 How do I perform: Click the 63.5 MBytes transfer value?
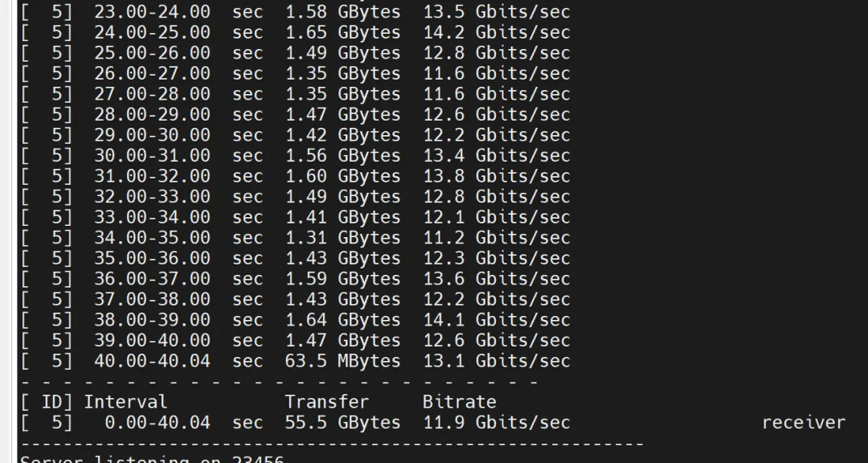(x=342, y=361)
